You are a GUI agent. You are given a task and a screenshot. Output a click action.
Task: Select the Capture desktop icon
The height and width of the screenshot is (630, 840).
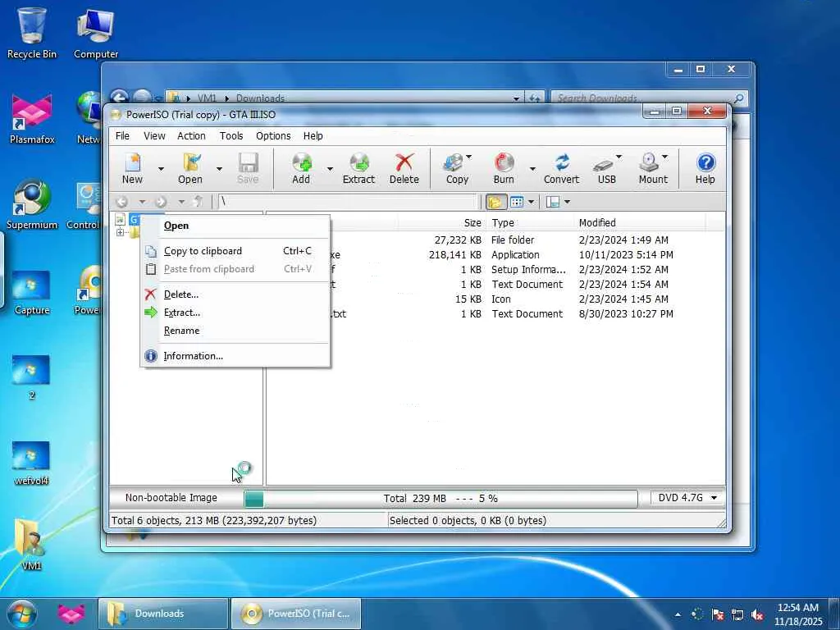pyautogui.click(x=32, y=292)
